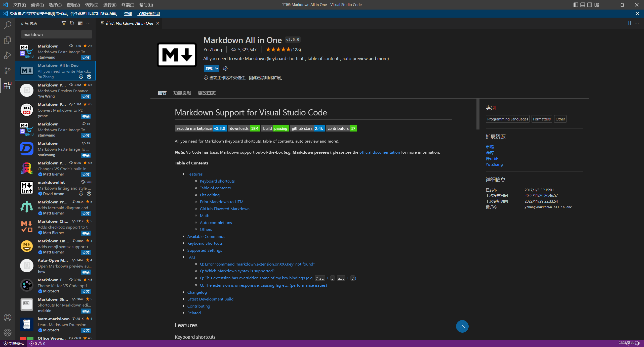Open the Source Control view
This screenshot has width=644, height=347.
(x=8, y=70)
